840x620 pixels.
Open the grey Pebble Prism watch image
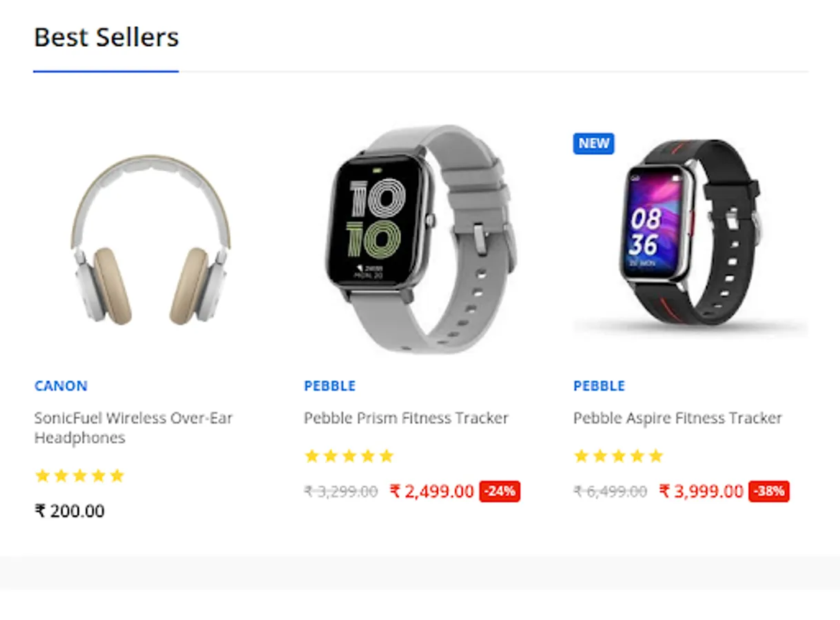click(x=420, y=238)
